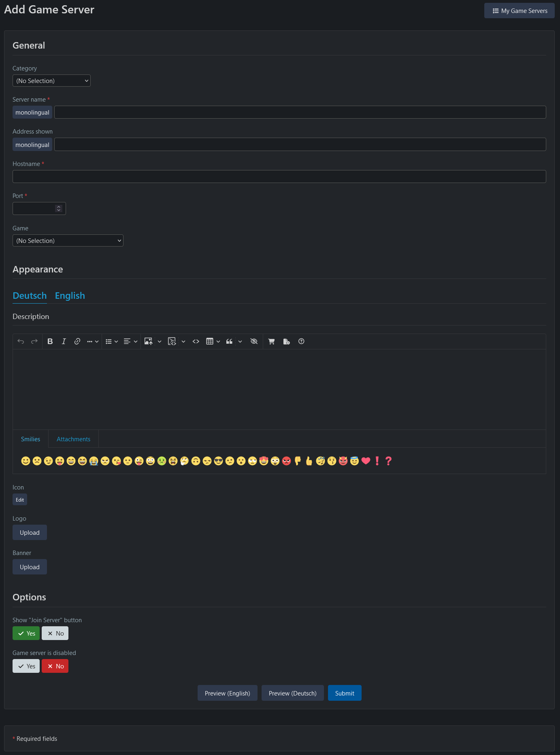Click the inline code icon
The height and width of the screenshot is (755, 560).
coord(196,341)
